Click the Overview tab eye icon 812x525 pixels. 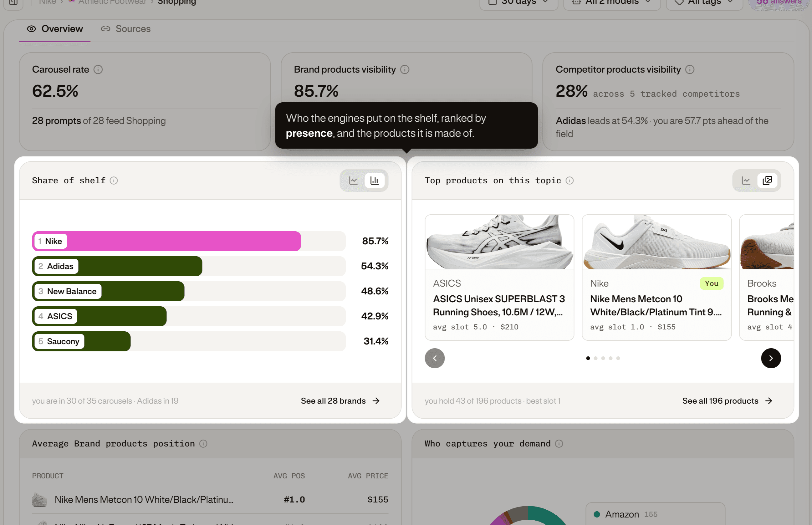31,29
